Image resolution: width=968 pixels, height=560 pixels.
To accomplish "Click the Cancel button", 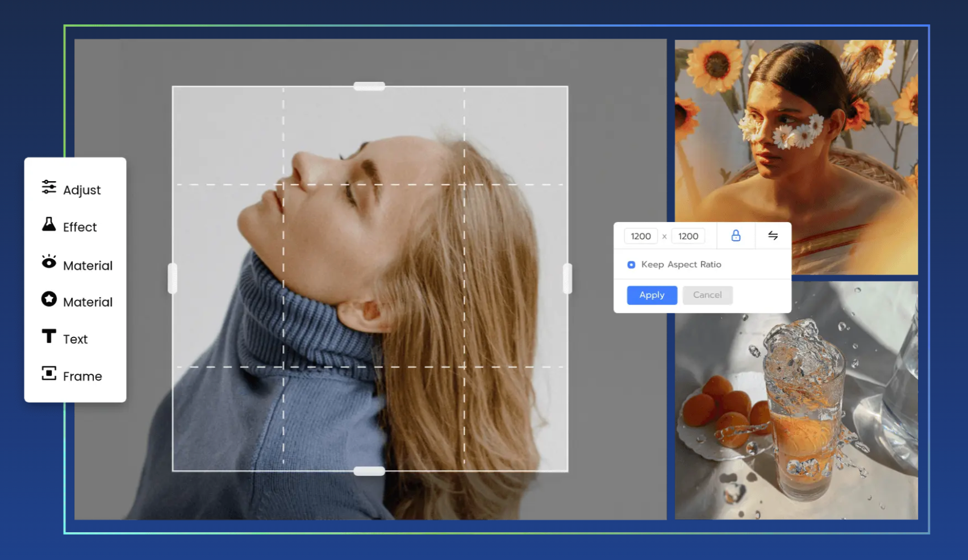I will (x=707, y=295).
